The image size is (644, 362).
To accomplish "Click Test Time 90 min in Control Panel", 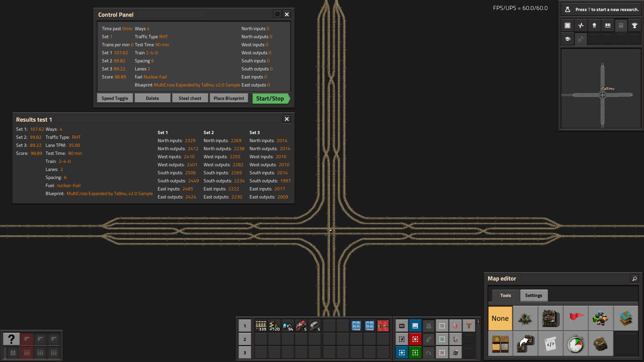I will (x=152, y=45).
